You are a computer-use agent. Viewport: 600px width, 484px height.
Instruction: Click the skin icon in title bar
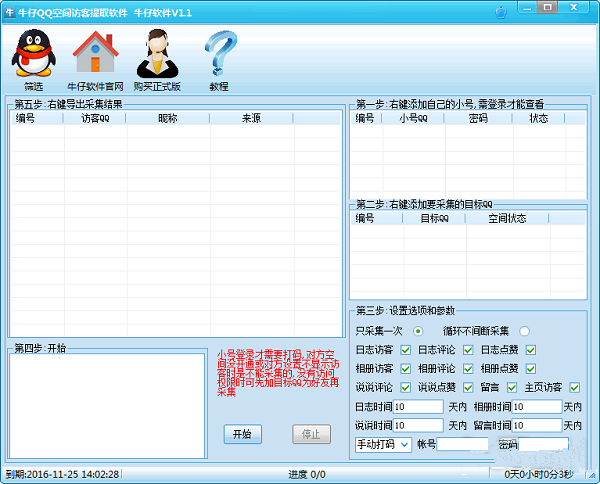pyautogui.click(x=501, y=13)
